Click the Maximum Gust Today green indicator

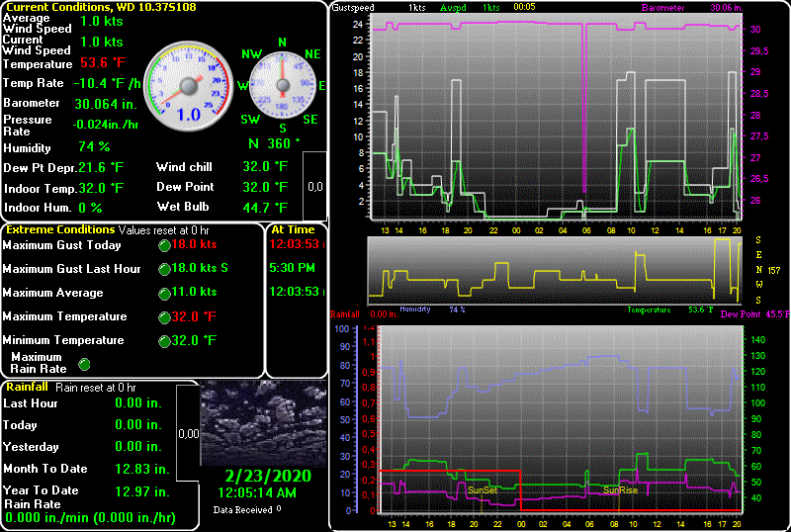164,245
